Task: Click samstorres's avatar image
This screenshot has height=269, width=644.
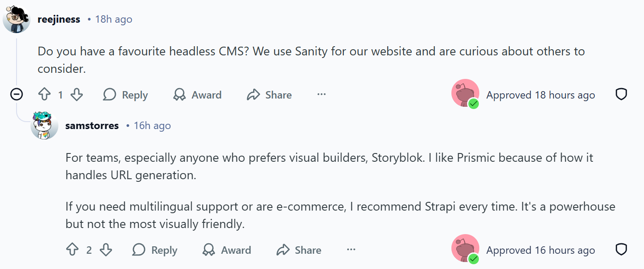Action: tap(44, 126)
